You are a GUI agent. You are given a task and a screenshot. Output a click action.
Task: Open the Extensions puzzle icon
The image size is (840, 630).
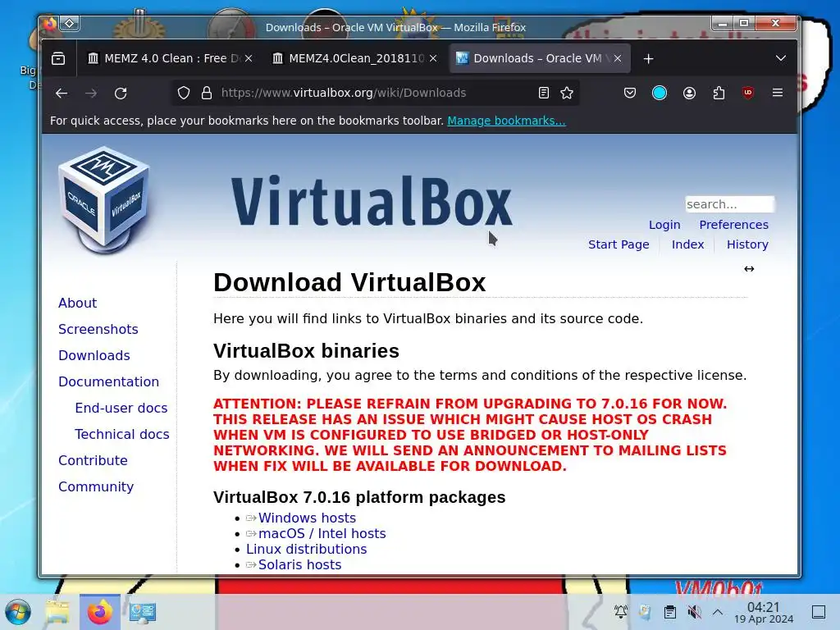coord(719,94)
